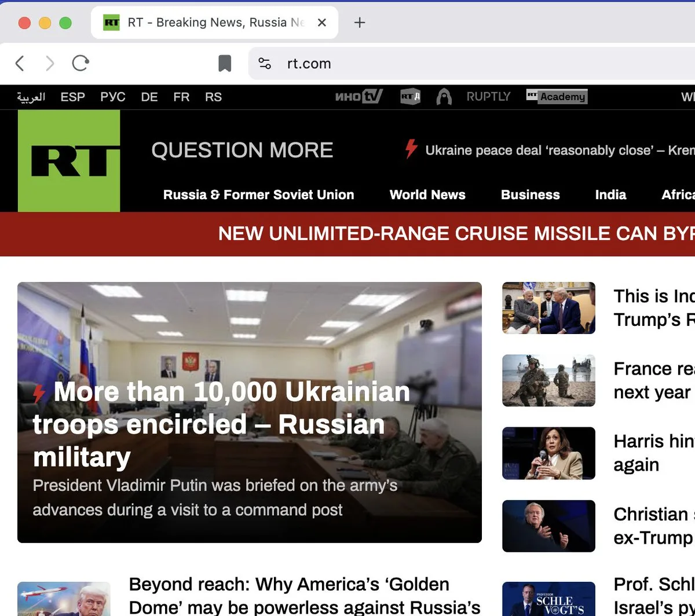695x616 pixels.
Task: Open the France 'next year' headline
Action: (x=654, y=380)
